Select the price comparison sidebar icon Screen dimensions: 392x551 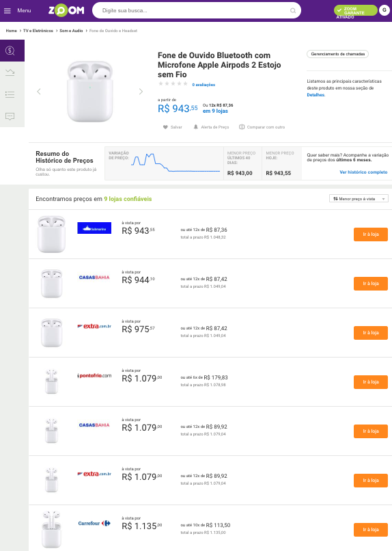tap(10, 51)
